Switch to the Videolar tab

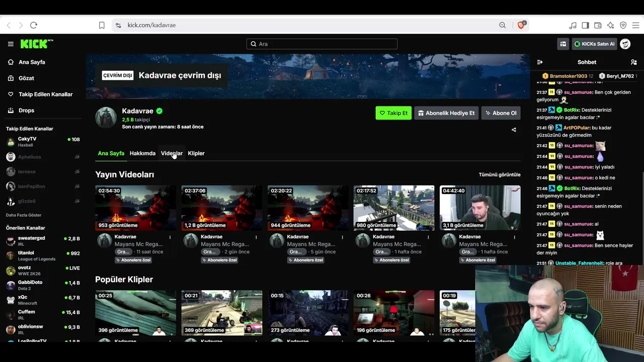point(172,153)
